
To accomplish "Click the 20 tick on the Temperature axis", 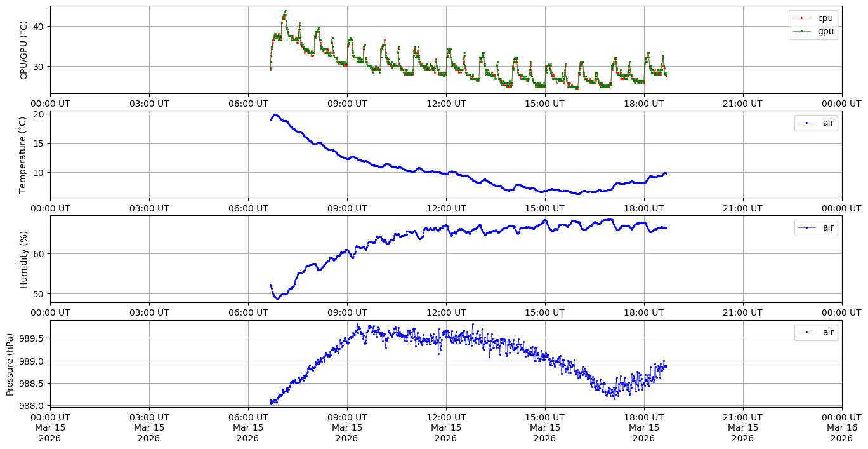I will (x=39, y=114).
